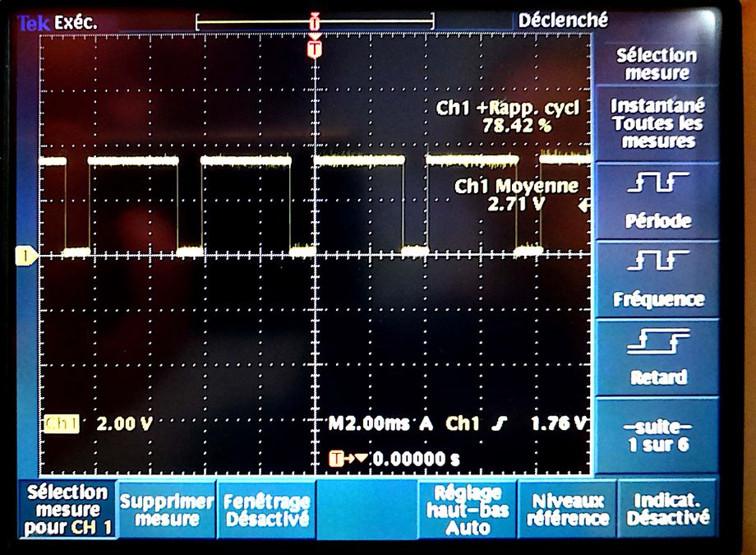The image size is (756, 555).
Task: Click the orange trigger position T marker
Action: [x=313, y=49]
